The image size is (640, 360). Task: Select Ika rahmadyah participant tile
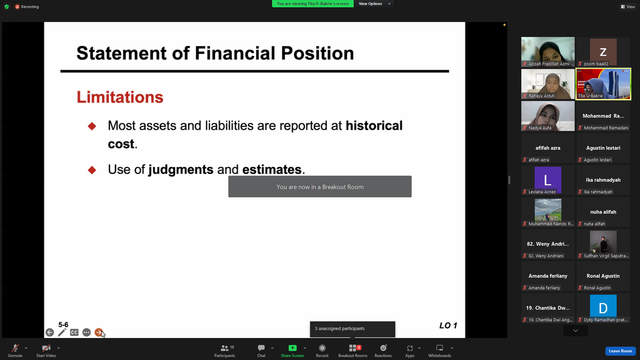point(603,180)
